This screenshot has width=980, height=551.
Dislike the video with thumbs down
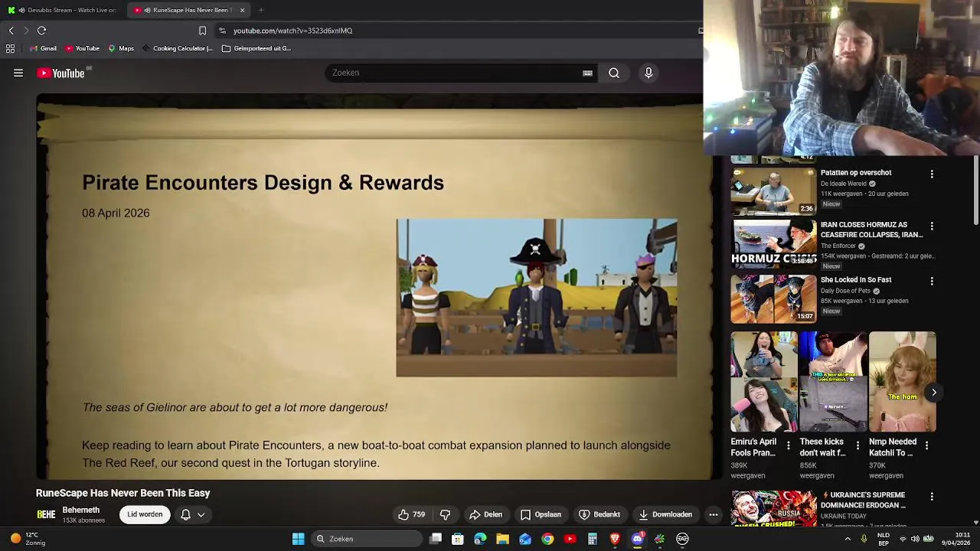coord(445,514)
